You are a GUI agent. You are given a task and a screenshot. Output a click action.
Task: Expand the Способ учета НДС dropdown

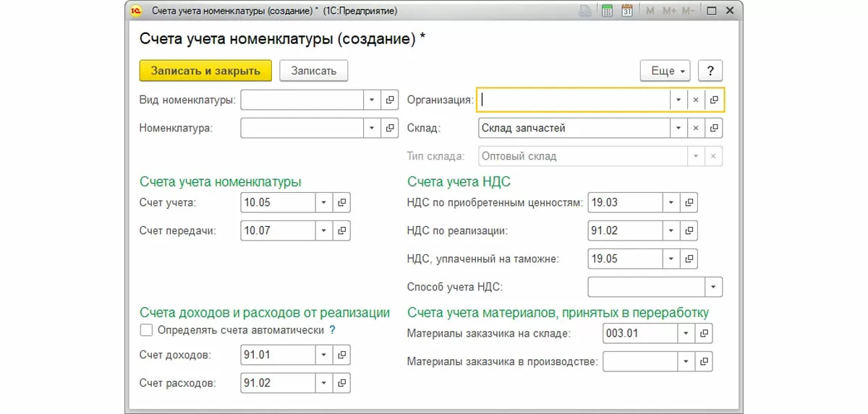click(x=714, y=287)
